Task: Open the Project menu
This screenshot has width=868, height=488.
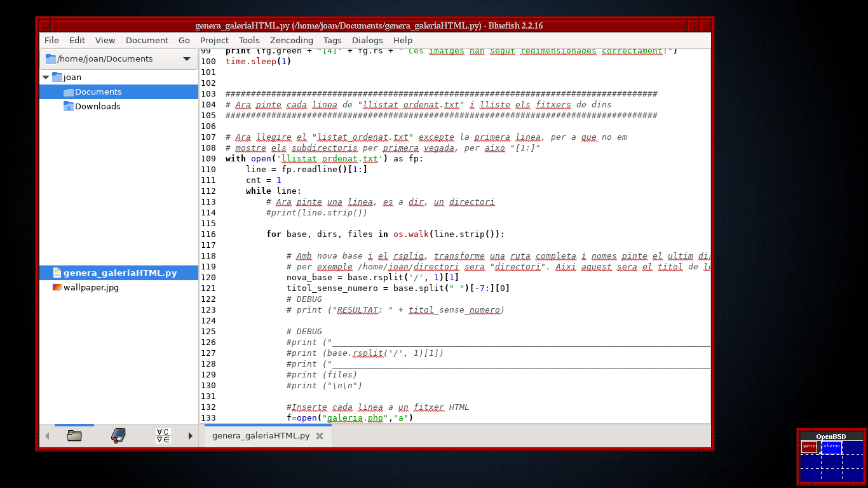Action: click(214, 40)
